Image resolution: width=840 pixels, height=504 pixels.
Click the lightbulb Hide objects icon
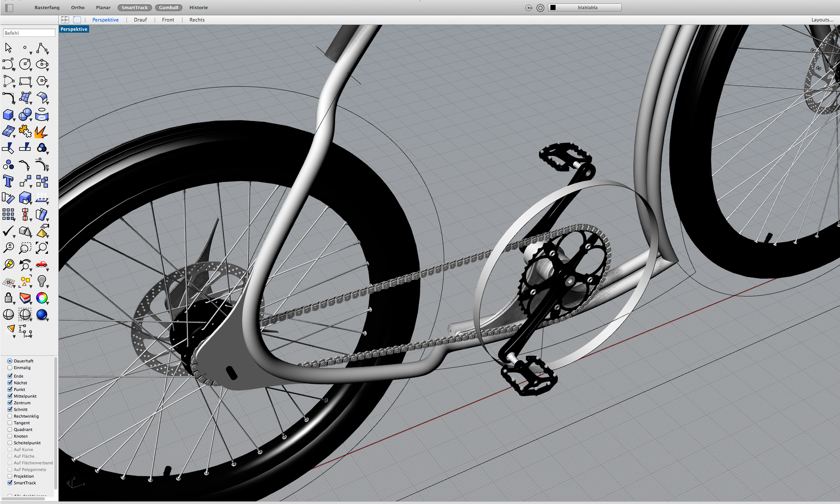point(42,281)
